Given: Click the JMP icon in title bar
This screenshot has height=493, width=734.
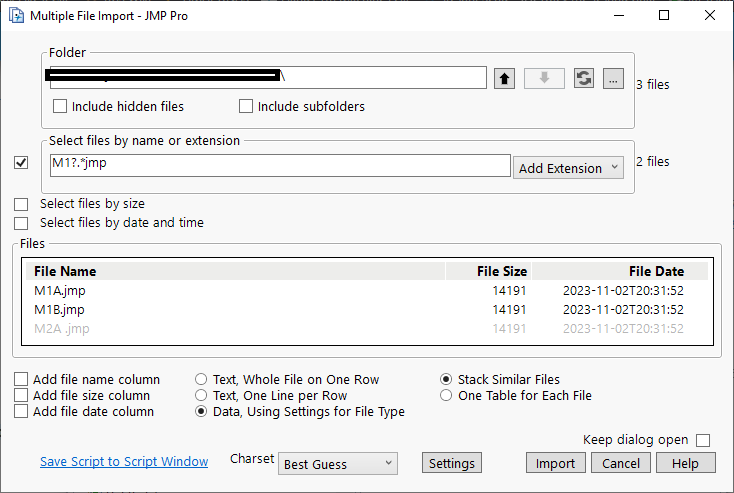Looking at the screenshot, I should tap(15, 15).
